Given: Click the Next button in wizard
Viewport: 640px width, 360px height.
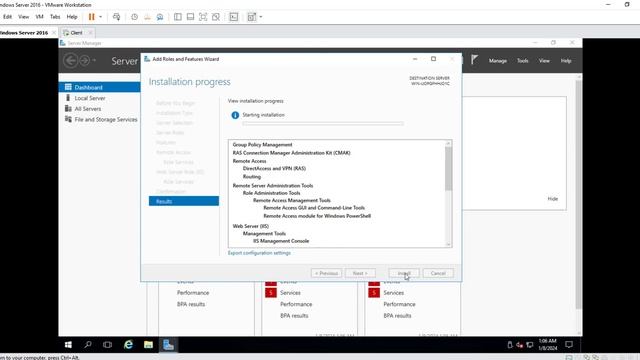Looking at the screenshot, I should pos(360,273).
